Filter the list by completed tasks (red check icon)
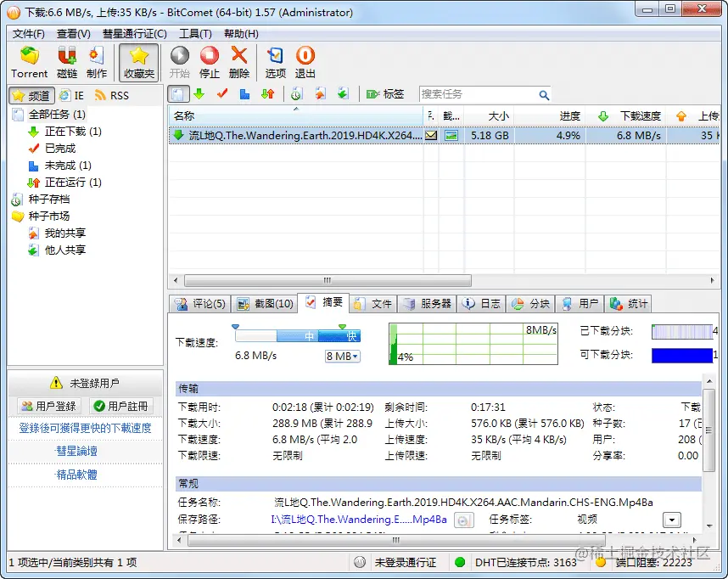728x579 pixels. coord(222,94)
